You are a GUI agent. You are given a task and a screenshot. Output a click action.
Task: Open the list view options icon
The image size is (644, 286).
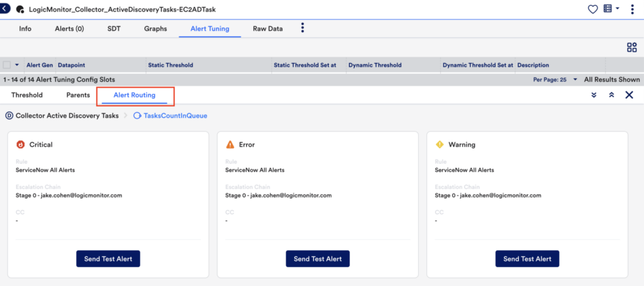coord(608,9)
